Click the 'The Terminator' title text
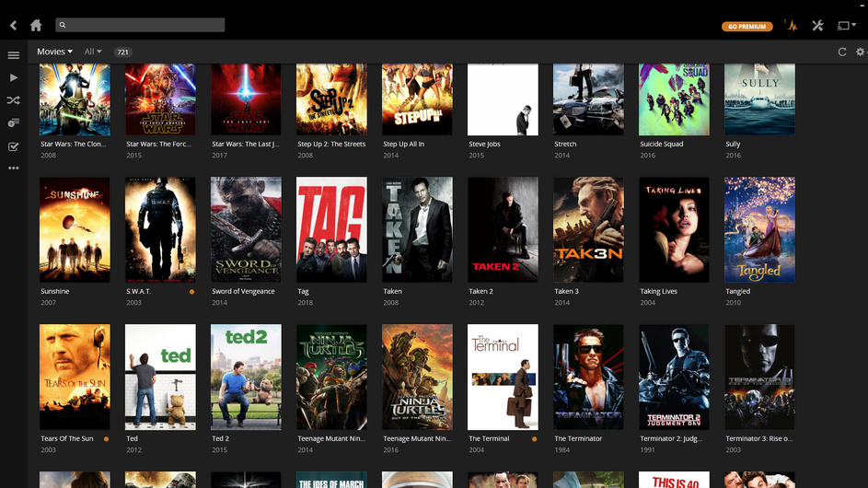868x488 pixels. [x=578, y=438]
